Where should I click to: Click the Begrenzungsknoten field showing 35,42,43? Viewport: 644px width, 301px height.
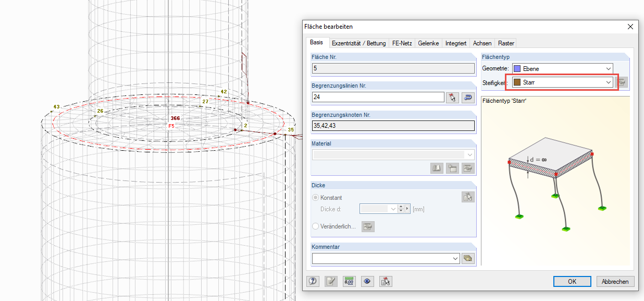click(x=393, y=126)
